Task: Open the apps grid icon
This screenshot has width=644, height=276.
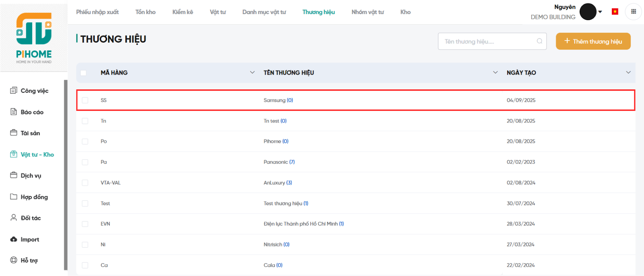Action: (x=633, y=12)
